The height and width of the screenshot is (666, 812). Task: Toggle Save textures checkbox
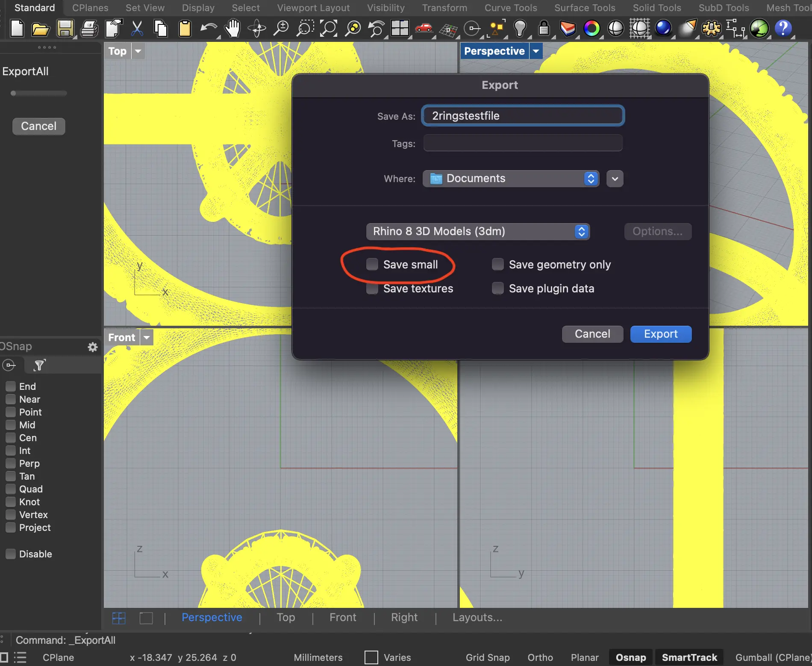(372, 289)
